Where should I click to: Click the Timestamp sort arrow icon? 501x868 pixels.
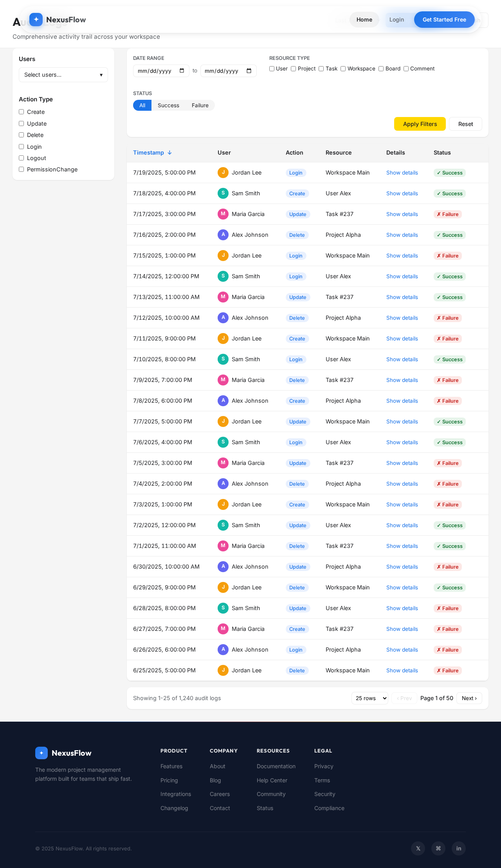coord(169,153)
